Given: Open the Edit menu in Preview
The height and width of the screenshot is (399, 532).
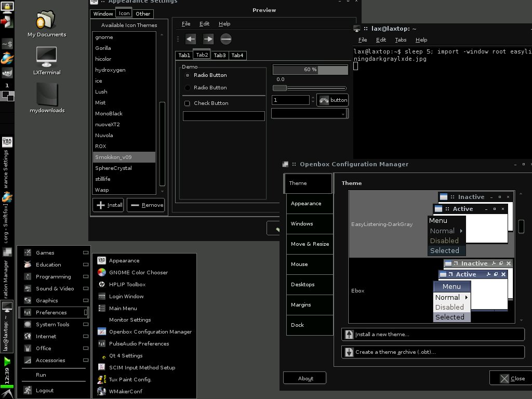Looking at the screenshot, I should pos(204,24).
